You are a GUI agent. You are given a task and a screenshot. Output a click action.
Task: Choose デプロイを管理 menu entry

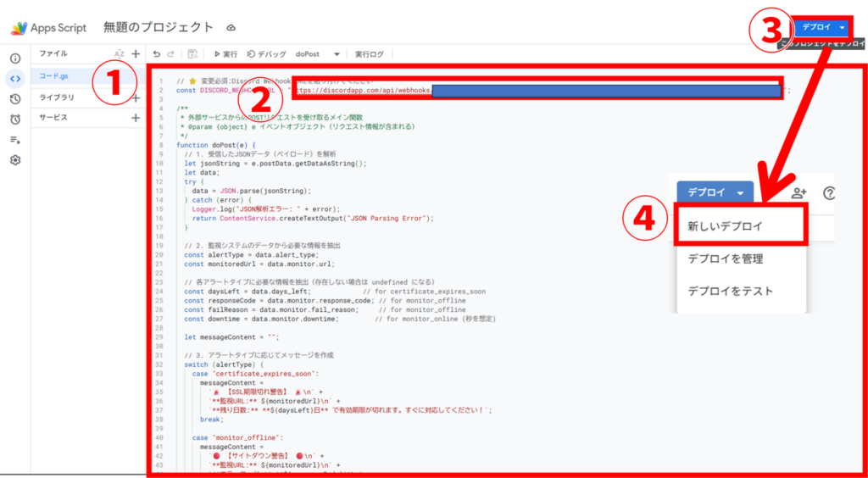coord(726,258)
